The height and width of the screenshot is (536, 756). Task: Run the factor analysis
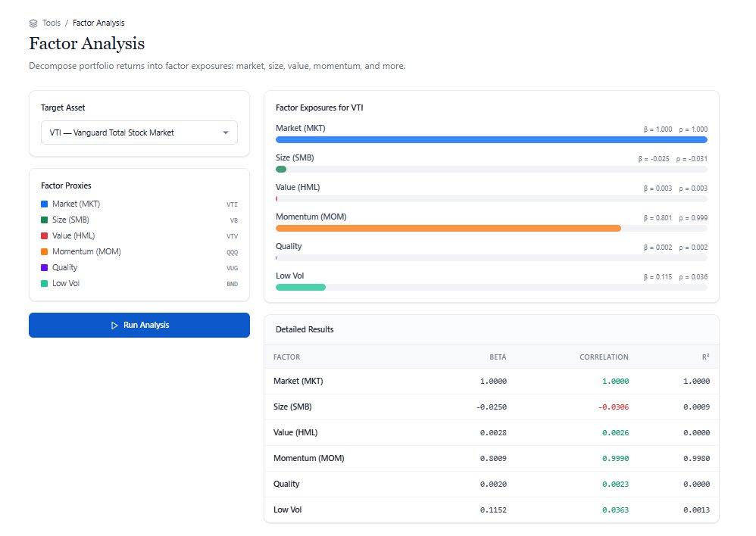[139, 326]
